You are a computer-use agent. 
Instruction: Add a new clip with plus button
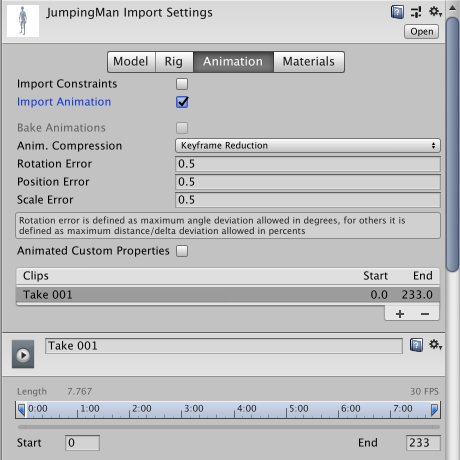(x=400, y=314)
